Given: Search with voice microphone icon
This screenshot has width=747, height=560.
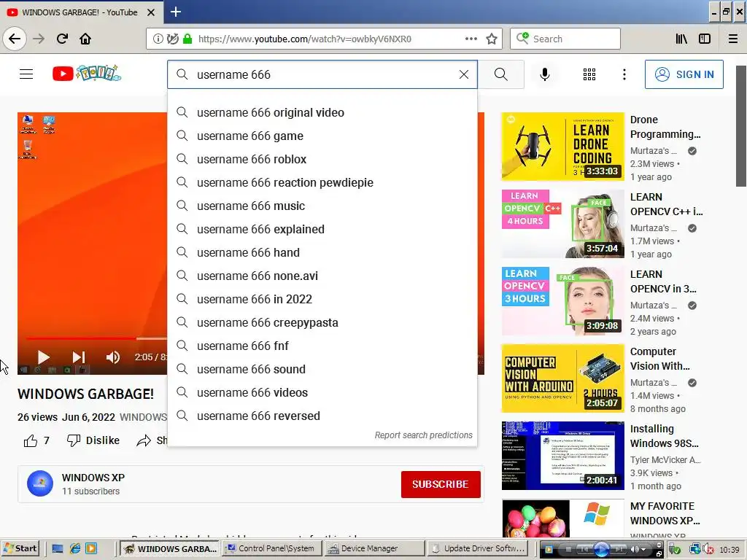Looking at the screenshot, I should coord(544,74).
